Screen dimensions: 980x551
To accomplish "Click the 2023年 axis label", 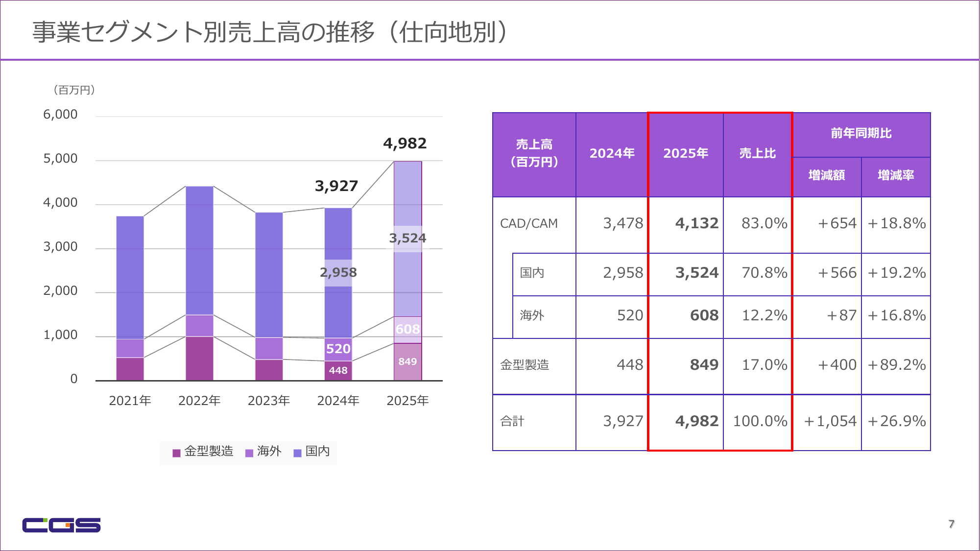I will pyautogui.click(x=269, y=401).
